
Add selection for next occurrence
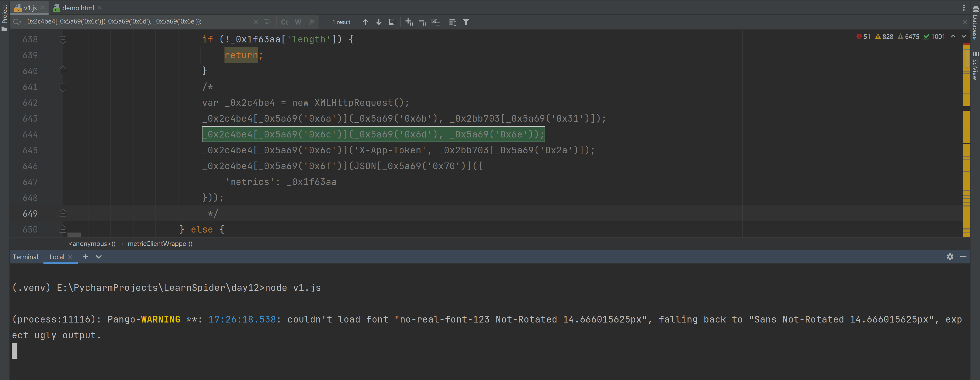(409, 22)
